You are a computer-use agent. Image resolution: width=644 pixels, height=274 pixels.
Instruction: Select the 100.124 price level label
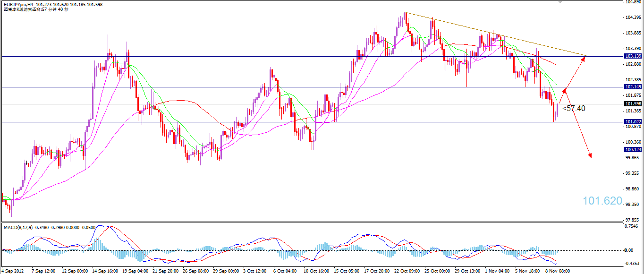click(632, 150)
